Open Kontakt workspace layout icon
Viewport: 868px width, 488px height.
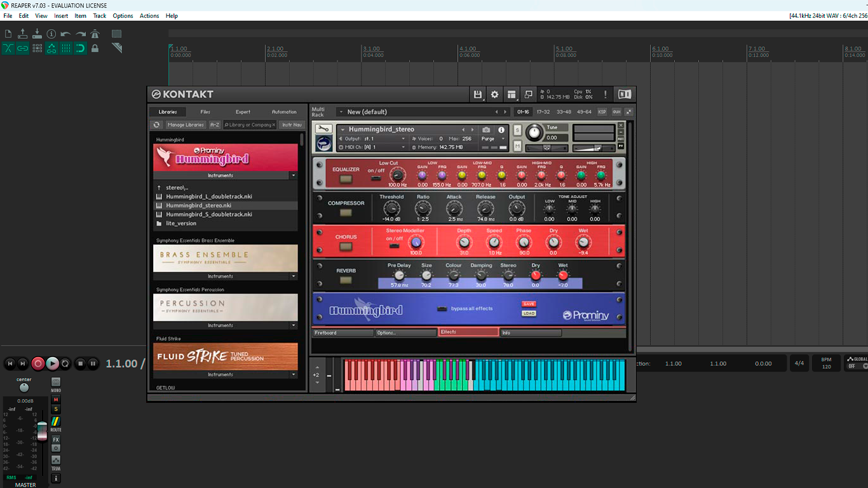pyautogui.click(x=512, y=94)
